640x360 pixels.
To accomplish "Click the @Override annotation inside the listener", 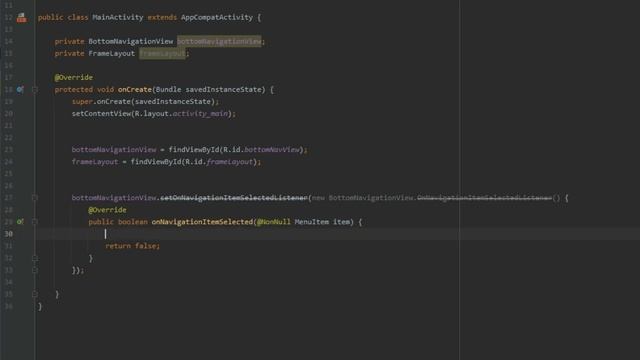I will point(107,210).
